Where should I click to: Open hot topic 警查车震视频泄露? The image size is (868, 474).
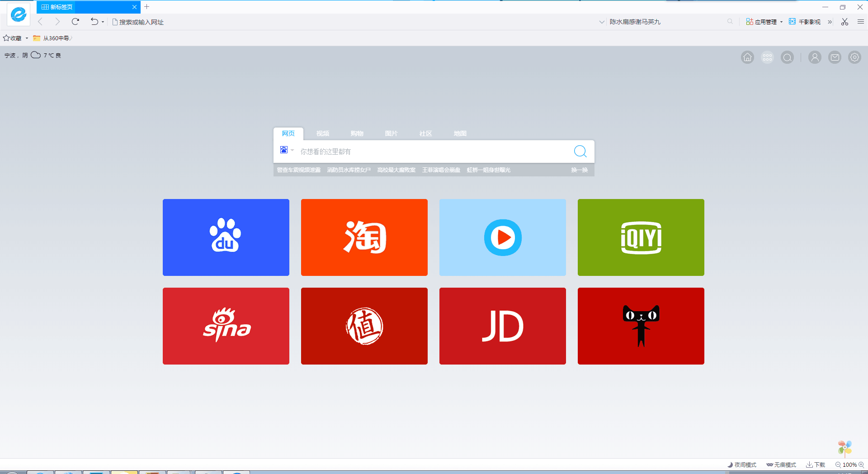click(x=299, y=170)
